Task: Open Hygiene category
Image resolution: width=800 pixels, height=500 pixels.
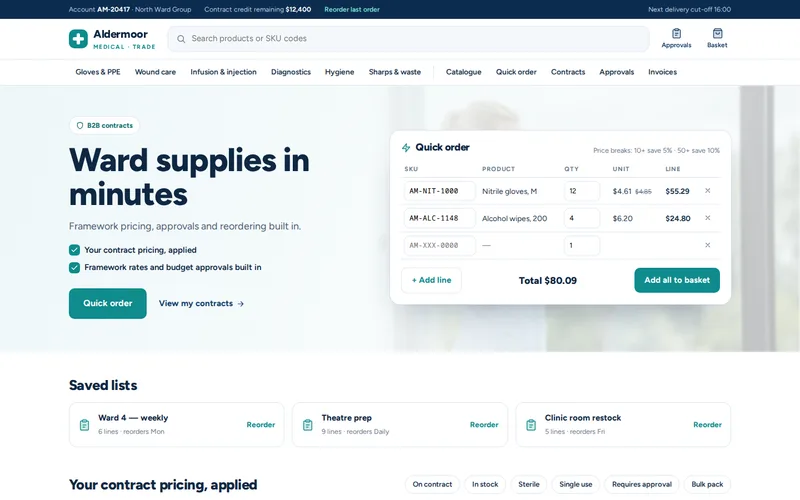Action: [x=339, y=72]
